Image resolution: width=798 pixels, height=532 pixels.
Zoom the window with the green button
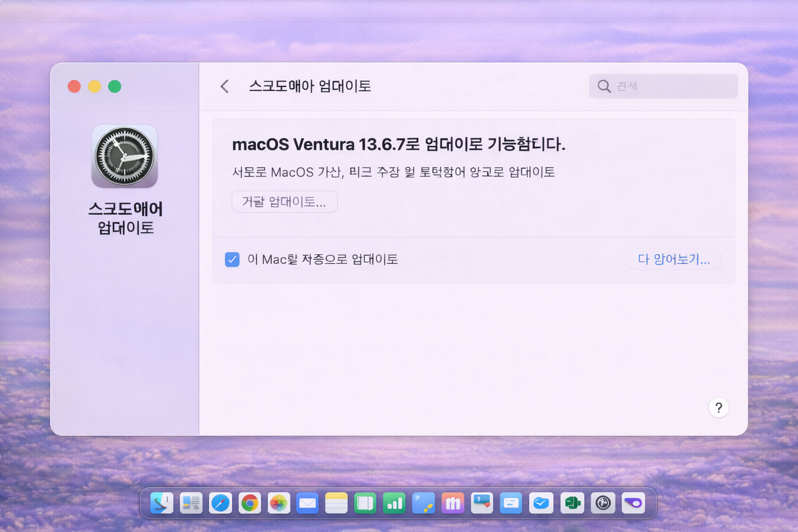115,86
